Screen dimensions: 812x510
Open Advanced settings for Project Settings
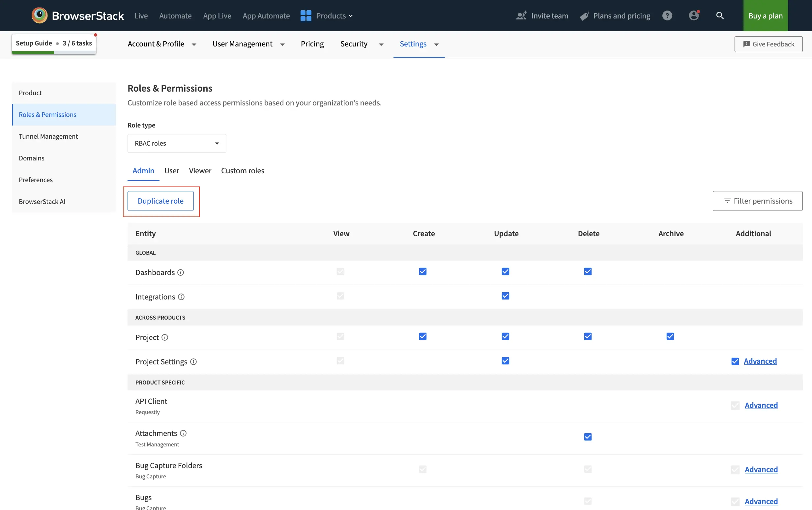tap(760, 361)
